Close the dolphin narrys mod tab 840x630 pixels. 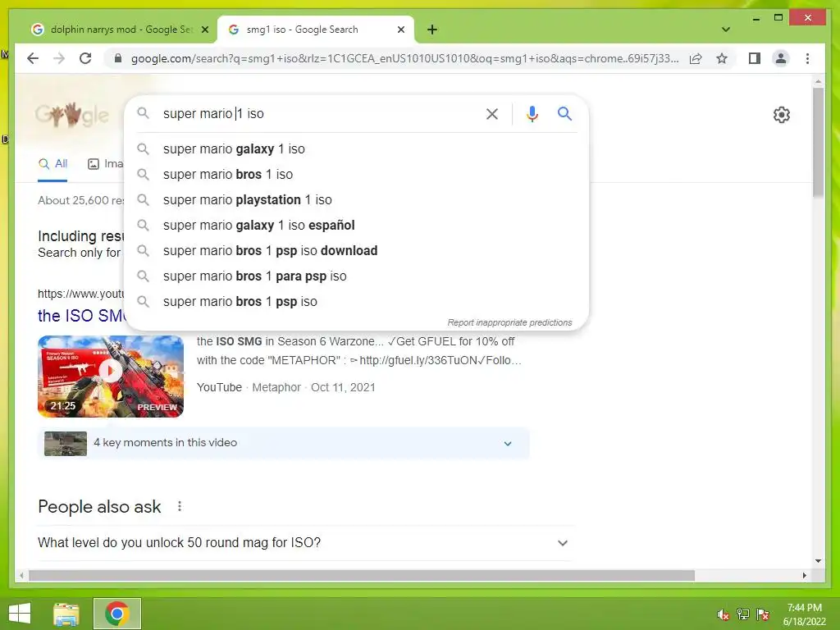coord(204,30)
